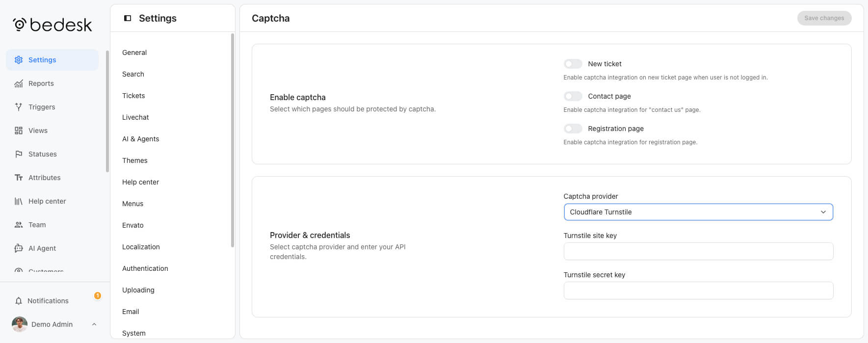868x343 pixels.
Task: Click the Triggers icon in sidebar
Action: tap(19, 107)
